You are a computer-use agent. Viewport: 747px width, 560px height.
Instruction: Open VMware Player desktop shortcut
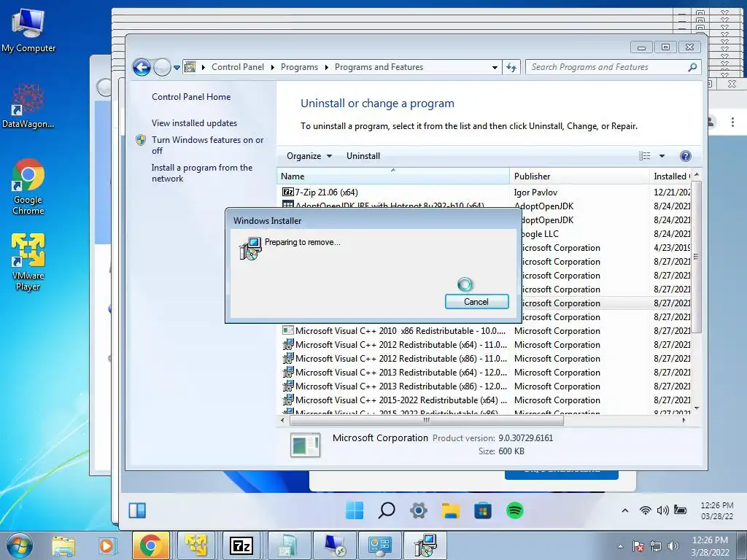pyautogui.click(x=28, y=262)
